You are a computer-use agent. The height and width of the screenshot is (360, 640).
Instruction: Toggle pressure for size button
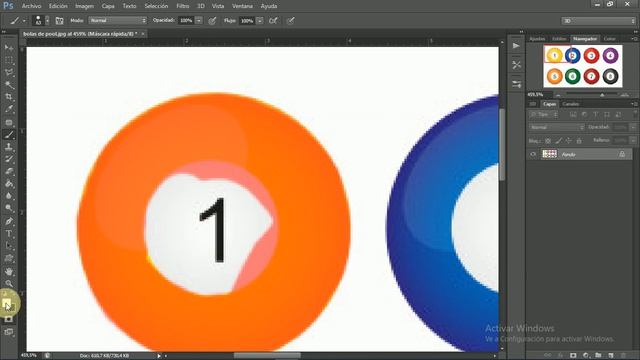click(291, 20)
